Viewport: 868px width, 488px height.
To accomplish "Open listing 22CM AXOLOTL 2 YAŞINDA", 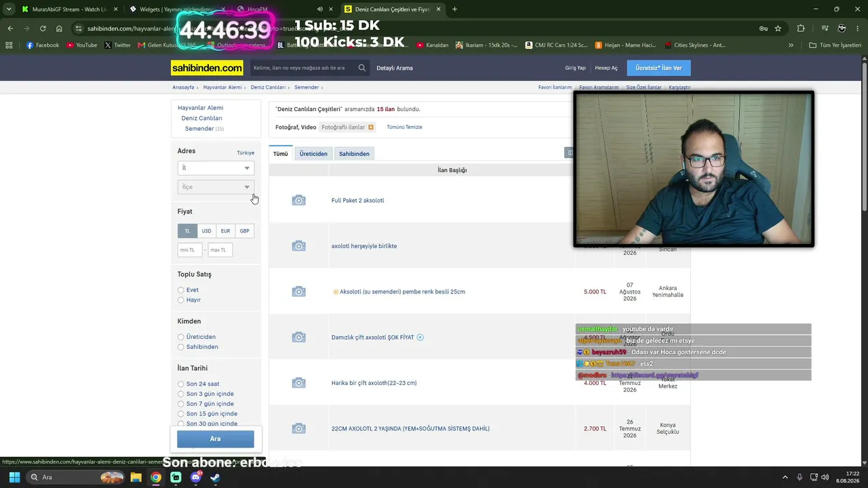I will point(410,428).
